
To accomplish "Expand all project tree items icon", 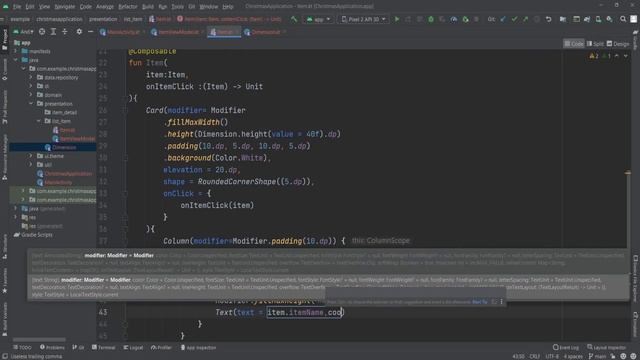I will pos(53,31).
